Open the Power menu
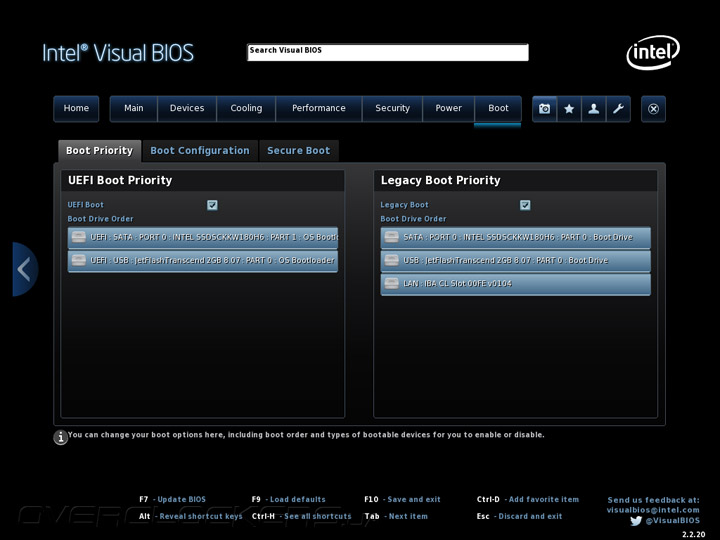The width and height of the screenshot is (720, 540). (x=448, y=109)
